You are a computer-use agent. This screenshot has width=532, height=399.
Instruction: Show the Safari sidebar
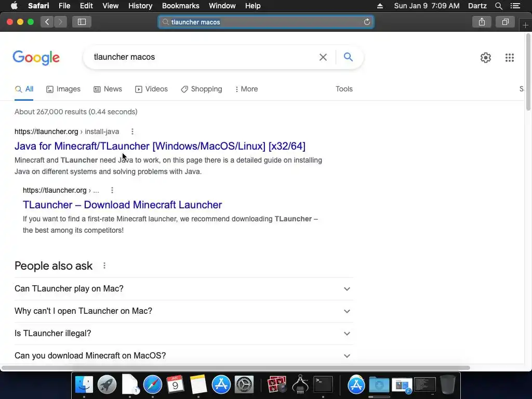(x=82, y=22)
